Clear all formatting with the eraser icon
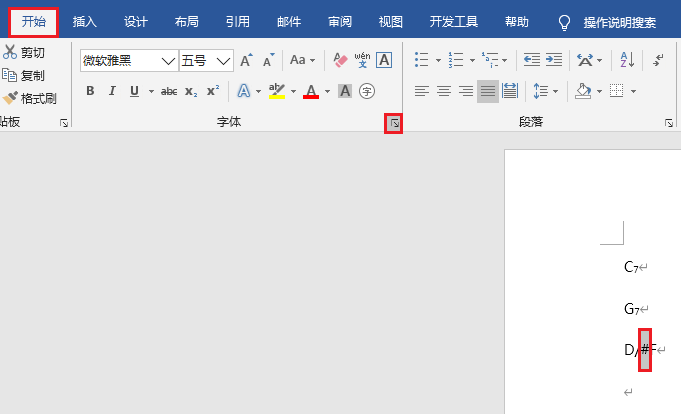The height and width of the screenshot is (414, 681). pyautogui.click(x=340, y=60)
